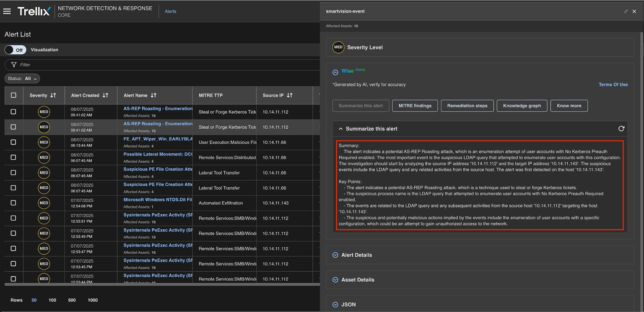Open the Terms Of Use link

pyautogui.click(x=613, y=85)
